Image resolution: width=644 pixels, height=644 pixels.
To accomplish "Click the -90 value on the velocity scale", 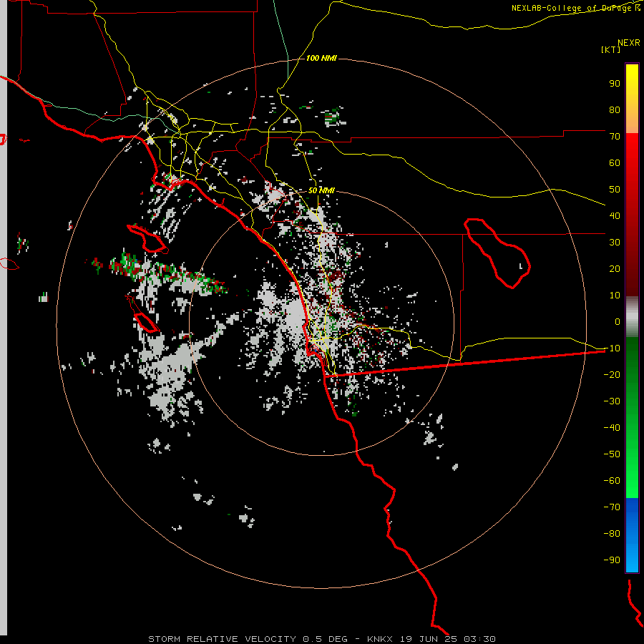I will coord(612,560).
